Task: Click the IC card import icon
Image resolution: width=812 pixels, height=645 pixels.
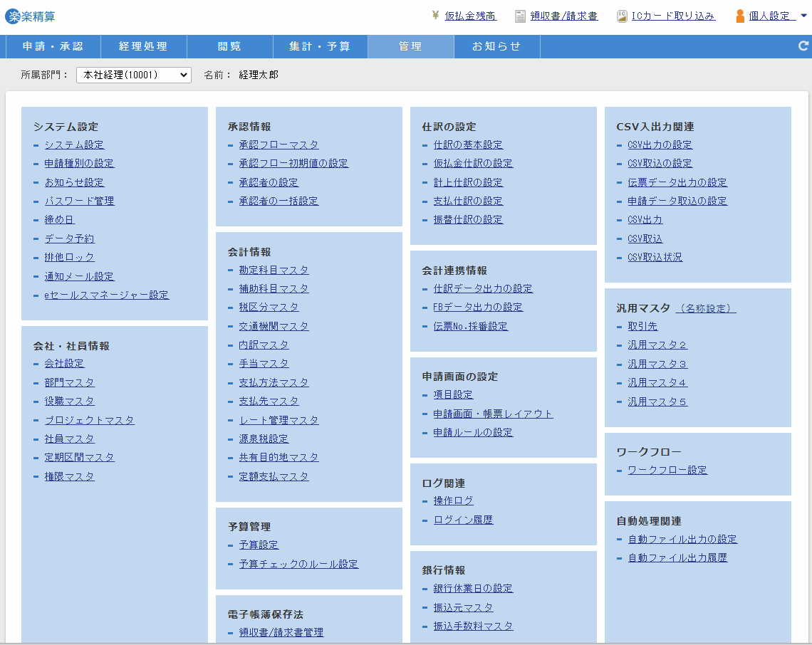Action: pos(621,16)
